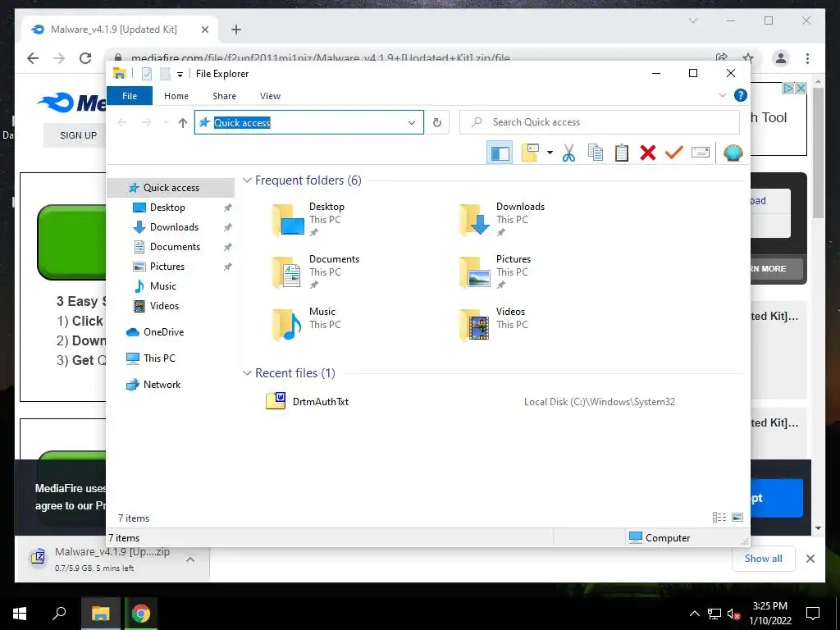Open the Home ribbon tab
The height and width of the screenshot is (630, 840).
click(x=176, y=96)
